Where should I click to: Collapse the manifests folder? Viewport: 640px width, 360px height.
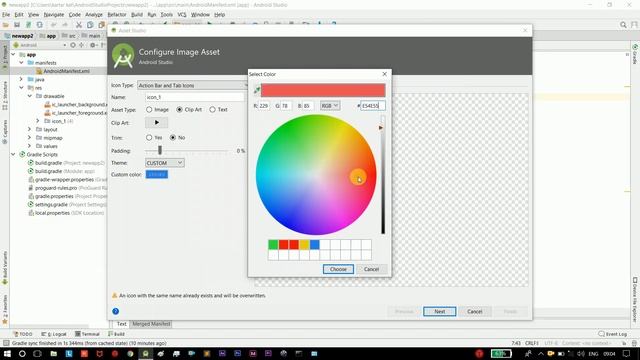click(x=21, y=63)
